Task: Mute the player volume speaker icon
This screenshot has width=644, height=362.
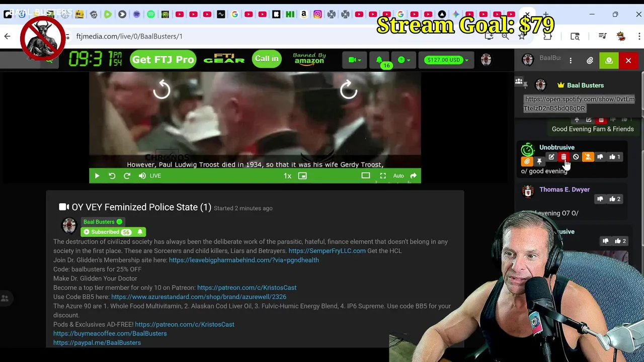Action: point(142,175)
